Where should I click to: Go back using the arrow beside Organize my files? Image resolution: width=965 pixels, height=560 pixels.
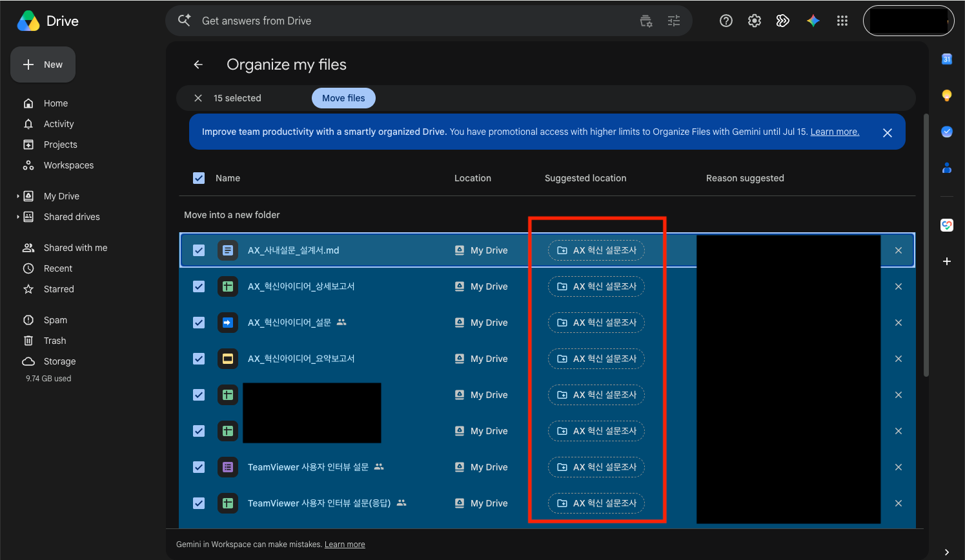[198, 65]
